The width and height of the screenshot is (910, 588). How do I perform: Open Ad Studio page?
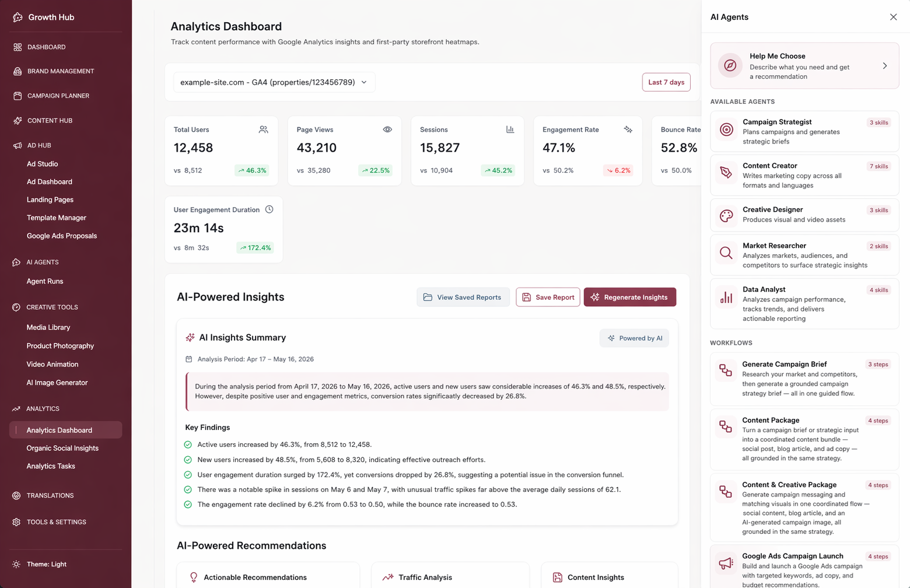coord(42,164)
